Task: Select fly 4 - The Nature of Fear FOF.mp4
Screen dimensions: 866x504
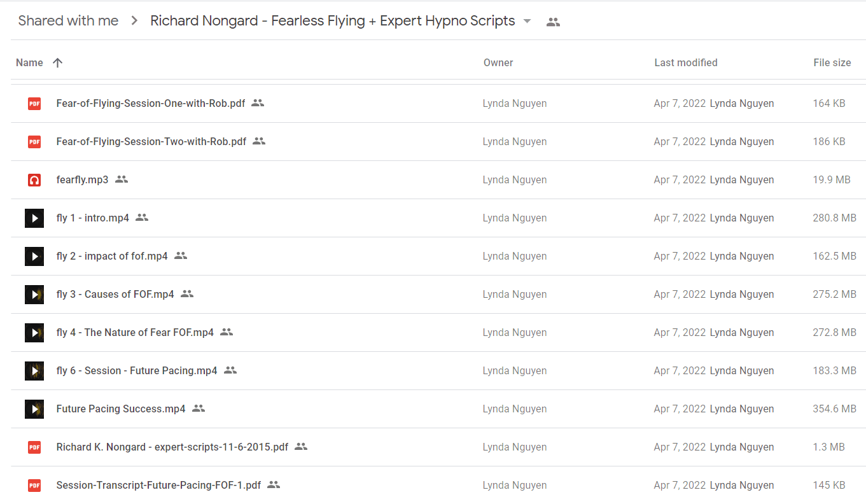Action: [438, 332]
